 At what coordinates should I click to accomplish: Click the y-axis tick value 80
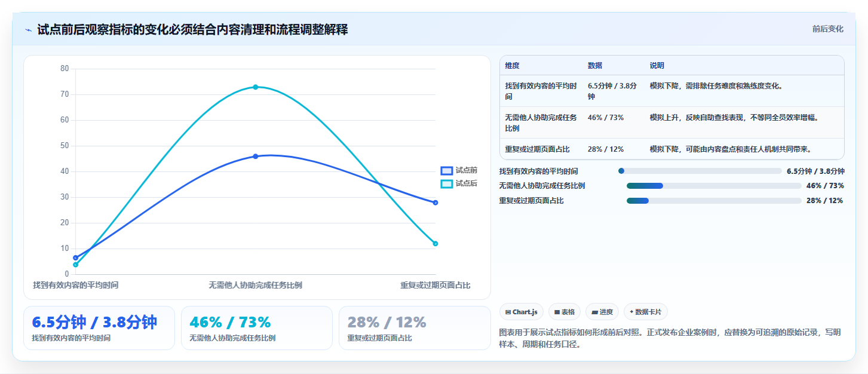65,69
